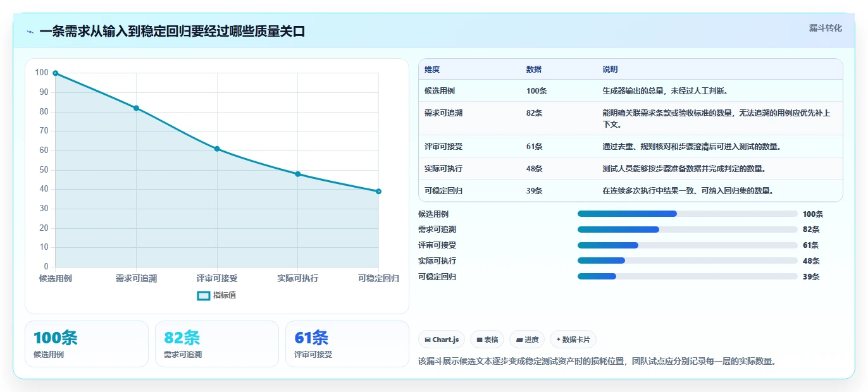Click the Chart.js tag
Image resolution: width=868 pixels, height=392 pixels.
[442, 340]
